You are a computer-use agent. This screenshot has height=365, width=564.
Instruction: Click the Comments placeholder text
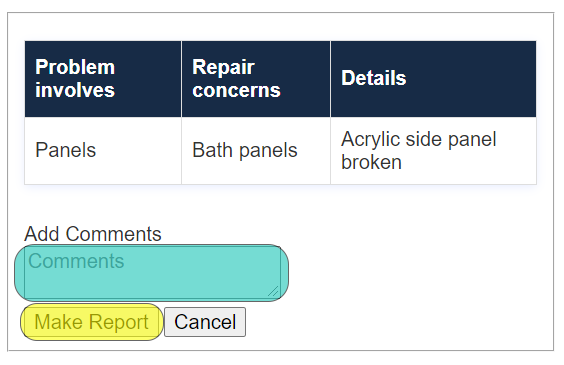pyautogui.click(x=76, y=261)
